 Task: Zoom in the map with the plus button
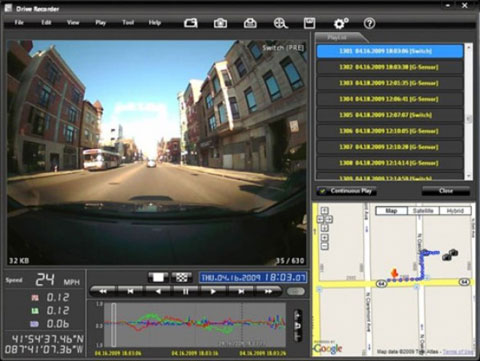coord(324,238)
